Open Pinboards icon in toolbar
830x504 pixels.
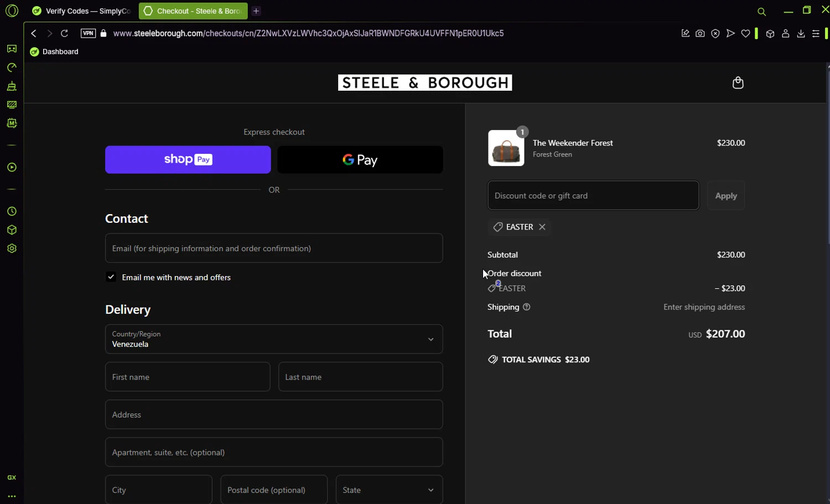(x=685, y=33)
